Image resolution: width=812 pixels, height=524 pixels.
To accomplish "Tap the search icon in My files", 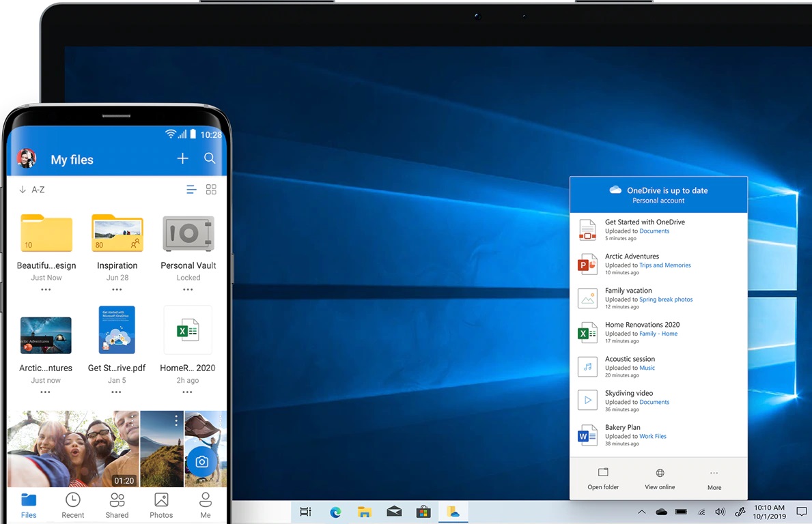I will (x=210, y=158).
